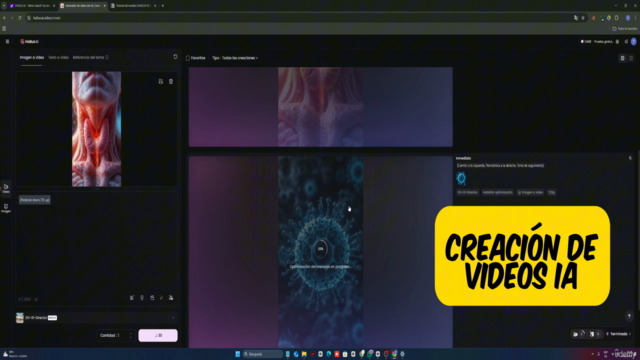Click the I2V-01-Director tag in details panel
This screenshot has width=640, height=360.
(x=467, y=192)
